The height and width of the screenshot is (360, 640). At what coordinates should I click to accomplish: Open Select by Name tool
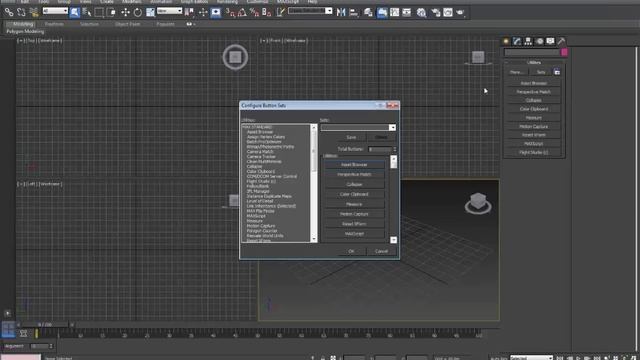click(x=87, y=12)
